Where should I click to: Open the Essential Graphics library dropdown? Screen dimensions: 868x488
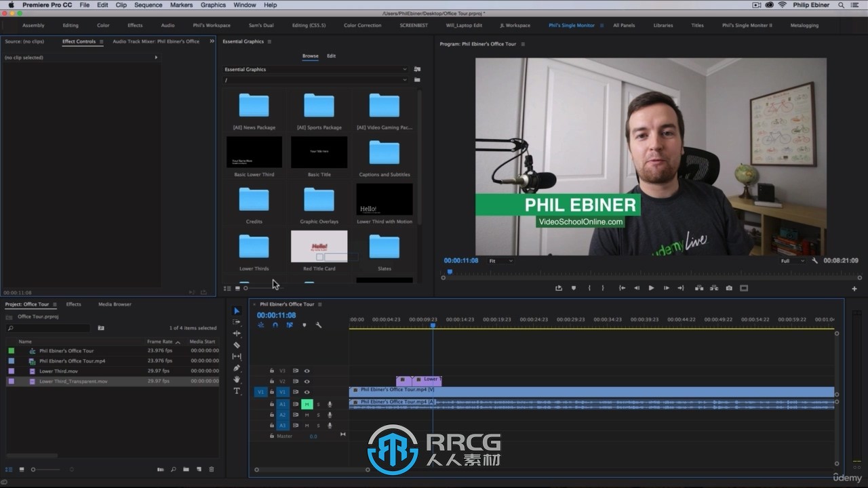coord(315,69)
